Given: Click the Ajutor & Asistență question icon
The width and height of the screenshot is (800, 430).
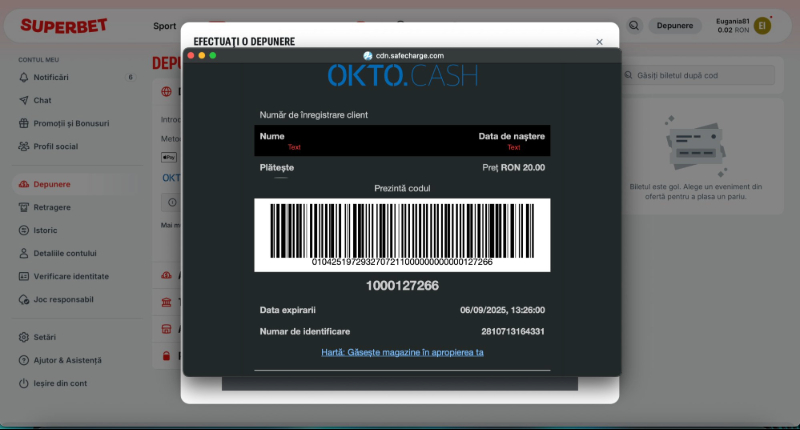Looking at the screenshot, I should (x=23, y=360).
